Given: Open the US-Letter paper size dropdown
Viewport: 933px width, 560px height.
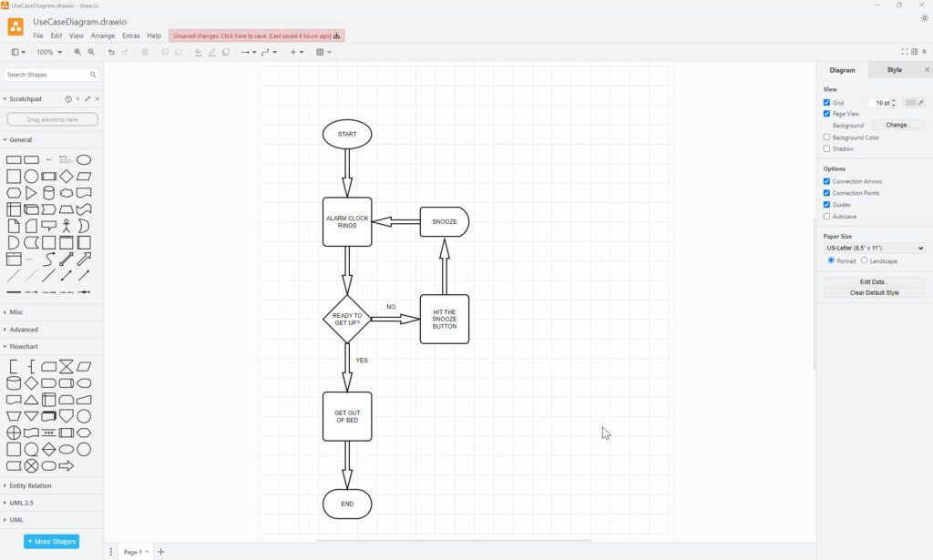Looking at the screenshot, I should [874, 249].
